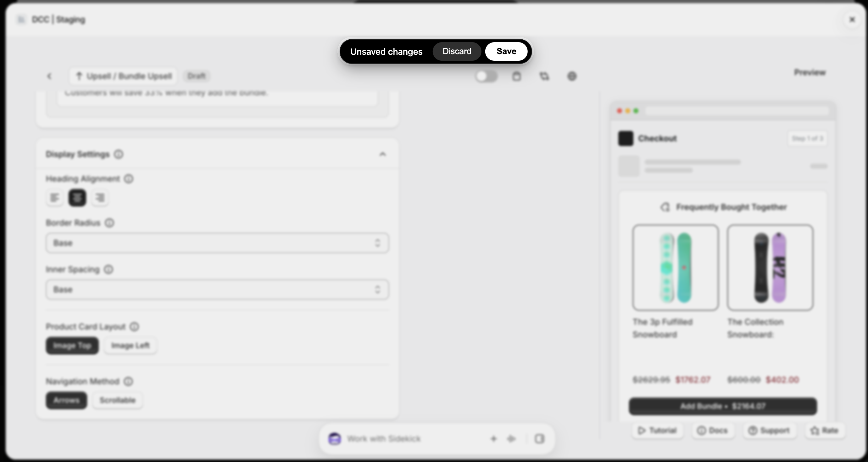Discard the unsaved changes
This screenshot has height=462, width=868.
[457, 51]
